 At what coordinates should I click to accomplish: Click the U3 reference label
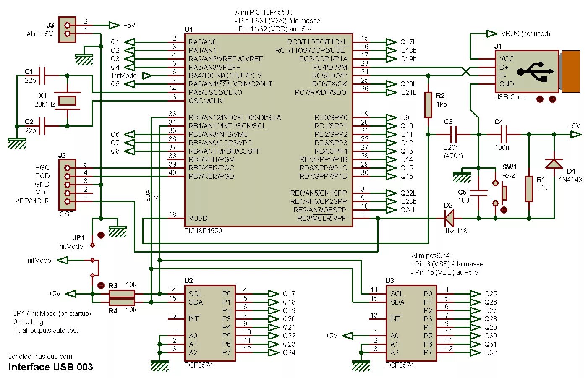389,281
